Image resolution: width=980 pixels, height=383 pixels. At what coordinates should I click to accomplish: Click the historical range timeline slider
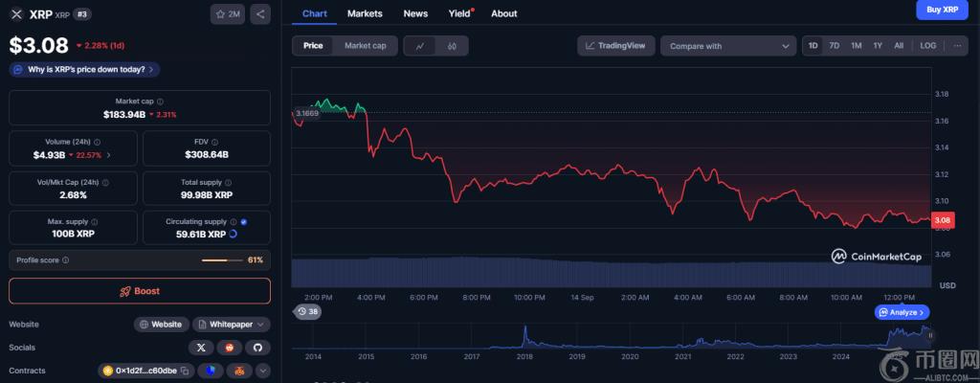point(612,335)
